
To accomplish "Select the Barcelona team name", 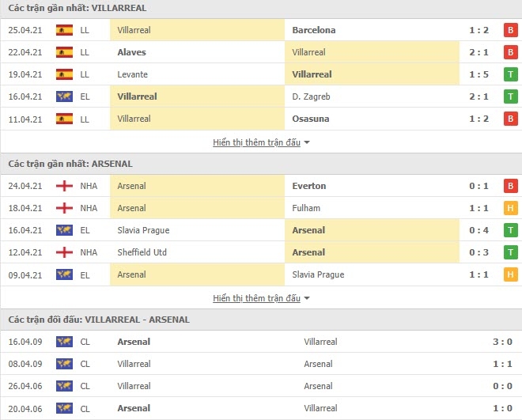I will click(314, 30).
